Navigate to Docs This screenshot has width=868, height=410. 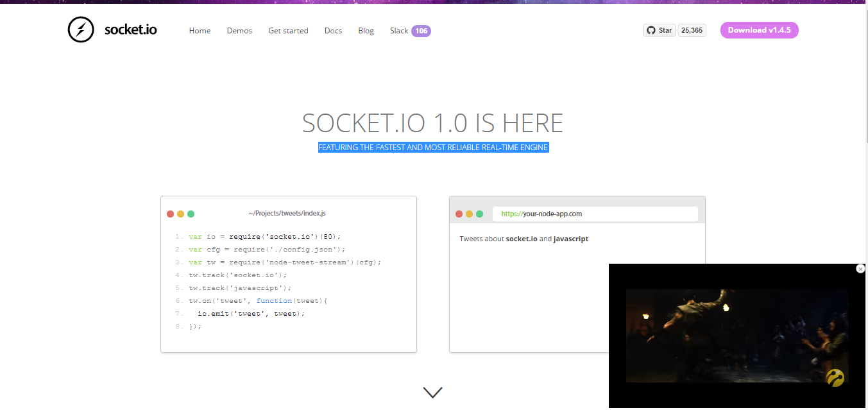[333, 31]
